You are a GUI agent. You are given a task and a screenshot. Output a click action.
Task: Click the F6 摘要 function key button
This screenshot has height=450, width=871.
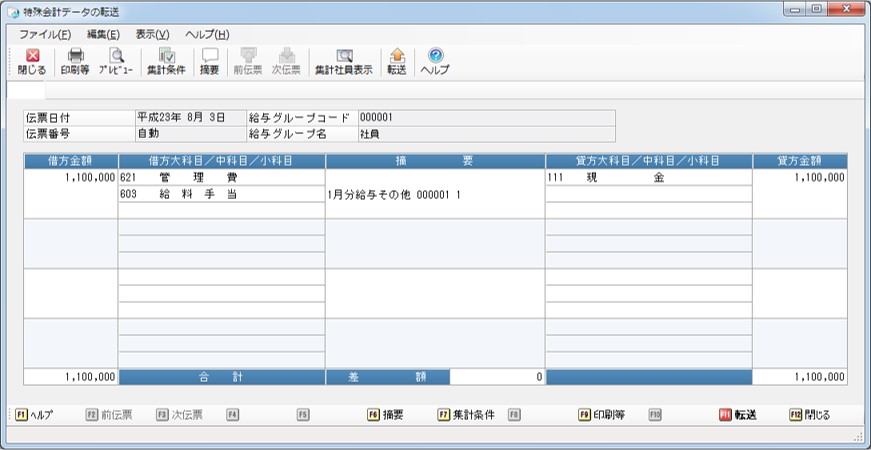pos(386,415)
